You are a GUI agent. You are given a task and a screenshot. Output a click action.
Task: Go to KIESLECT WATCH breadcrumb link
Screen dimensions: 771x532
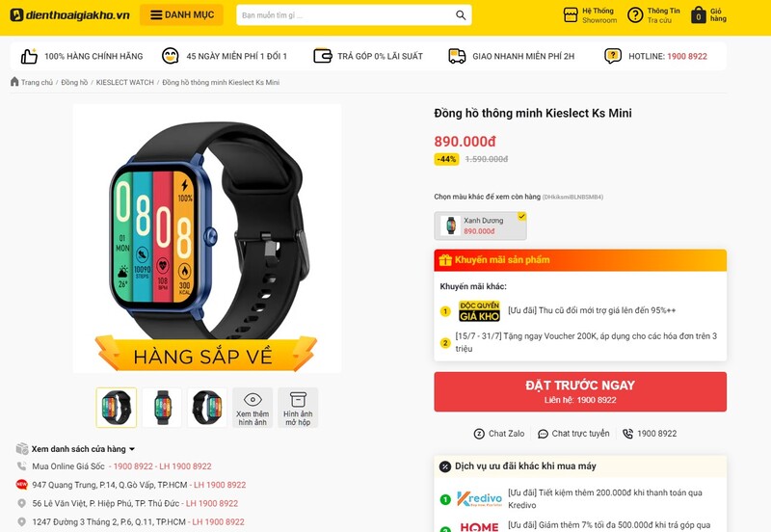point(125,82)
